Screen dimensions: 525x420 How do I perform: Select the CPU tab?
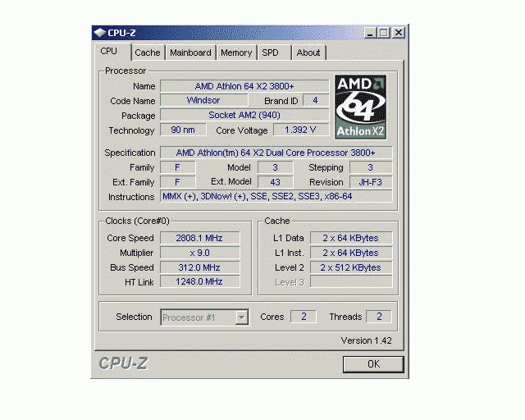[x=112, y=52]
